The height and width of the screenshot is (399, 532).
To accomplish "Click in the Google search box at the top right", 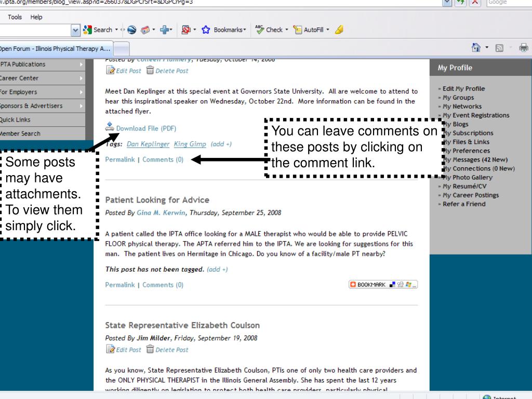I will tap(509, 2).
